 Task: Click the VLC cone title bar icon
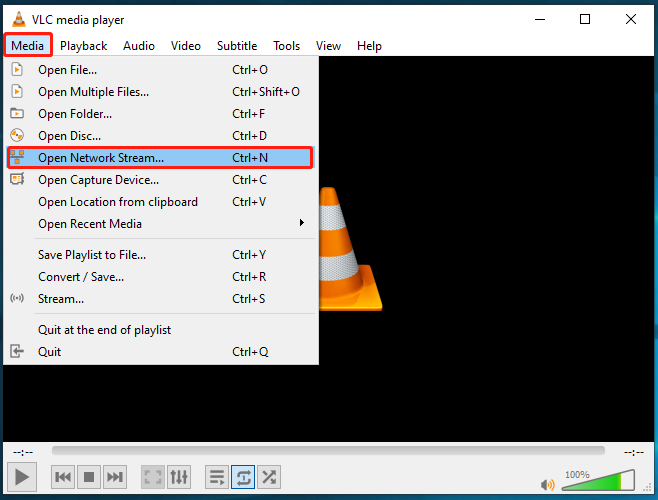(18, 19)
